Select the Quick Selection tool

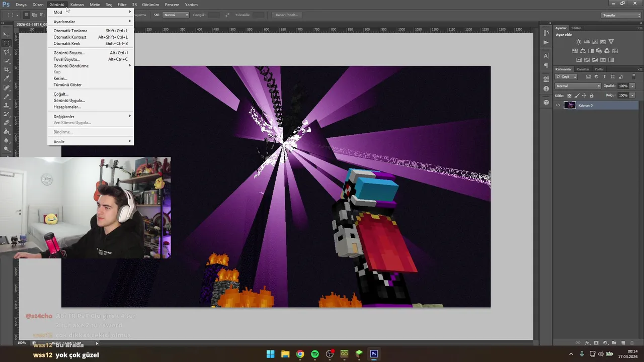coord(7,60)
